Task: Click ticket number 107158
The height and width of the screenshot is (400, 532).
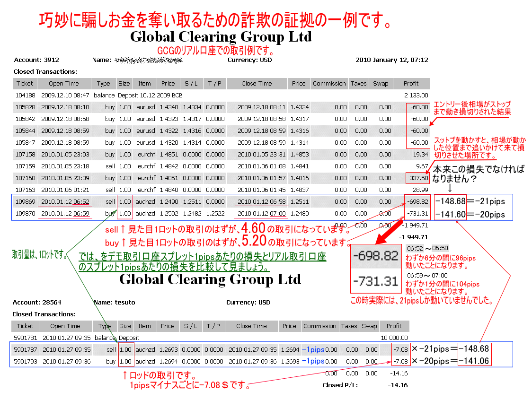Action: pyautogui.click(x=26, y=155)
